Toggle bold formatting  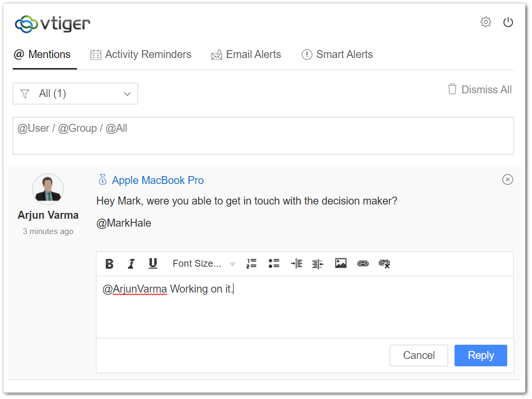tap(109, 264)
